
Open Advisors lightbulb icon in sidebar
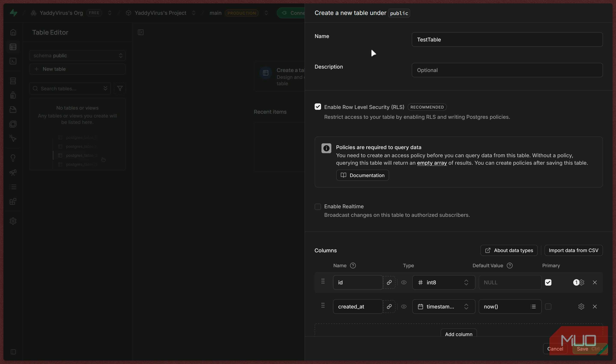[x=13, y=158]
